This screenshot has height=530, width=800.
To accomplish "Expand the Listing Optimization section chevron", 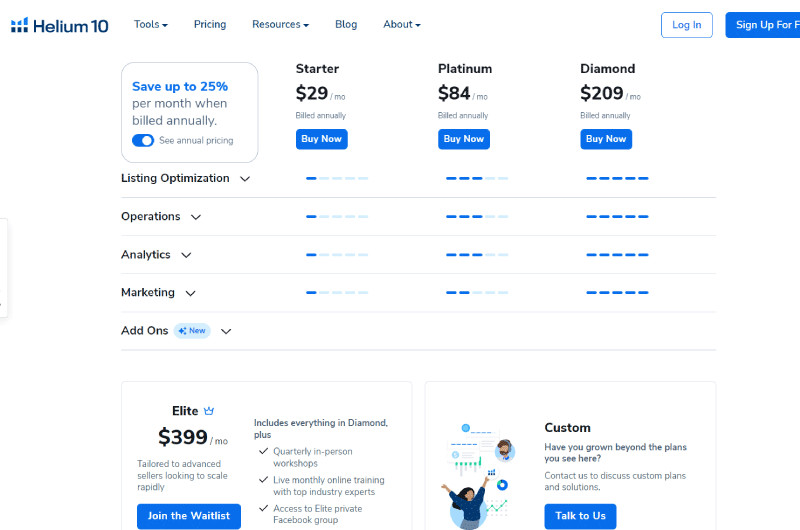I will pos(245,179).
